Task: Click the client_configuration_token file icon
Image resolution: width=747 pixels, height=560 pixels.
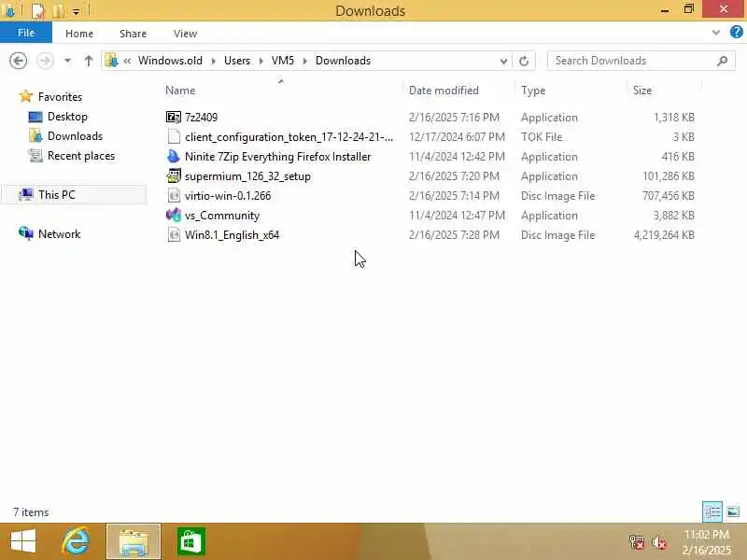Action: (x=174, y=136)
